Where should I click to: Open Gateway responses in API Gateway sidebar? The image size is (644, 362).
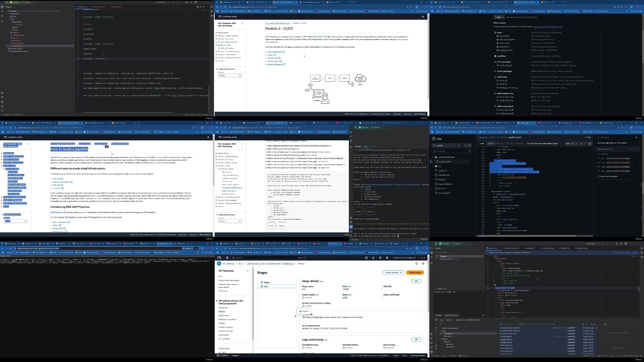click(228, 319)
